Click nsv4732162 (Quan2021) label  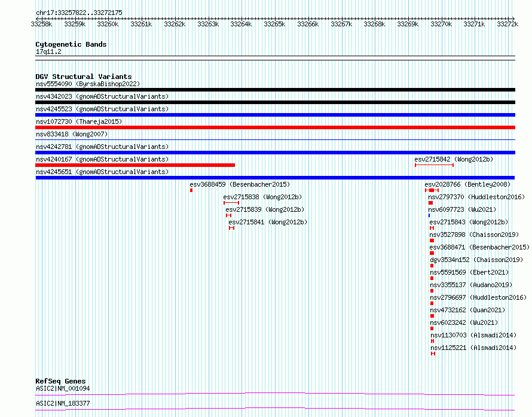pyautogui.click(x=467, y=310)
